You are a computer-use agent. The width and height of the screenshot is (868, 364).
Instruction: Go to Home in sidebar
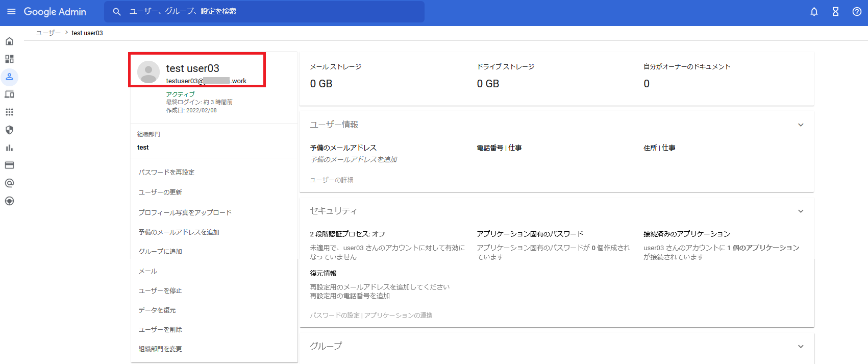[x=9, y=41]
